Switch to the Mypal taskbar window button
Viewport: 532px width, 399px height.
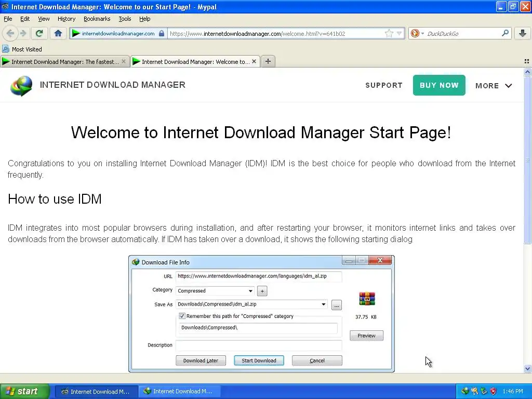(96, 392)
